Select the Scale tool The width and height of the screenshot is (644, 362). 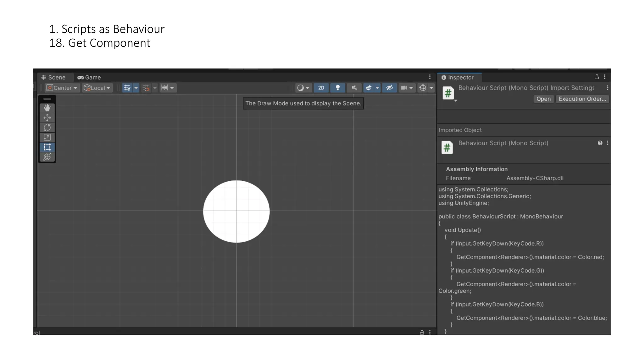47,137
